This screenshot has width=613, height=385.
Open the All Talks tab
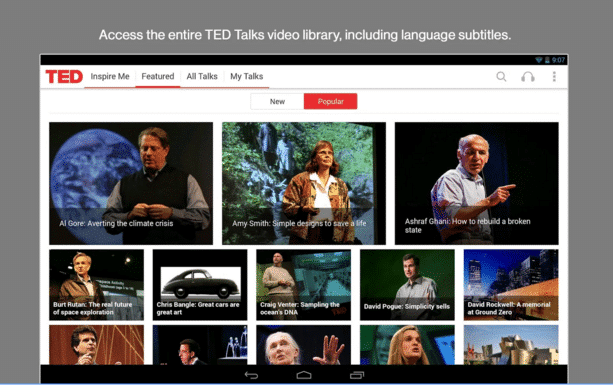pyautogui.click(x=202, y=76)
